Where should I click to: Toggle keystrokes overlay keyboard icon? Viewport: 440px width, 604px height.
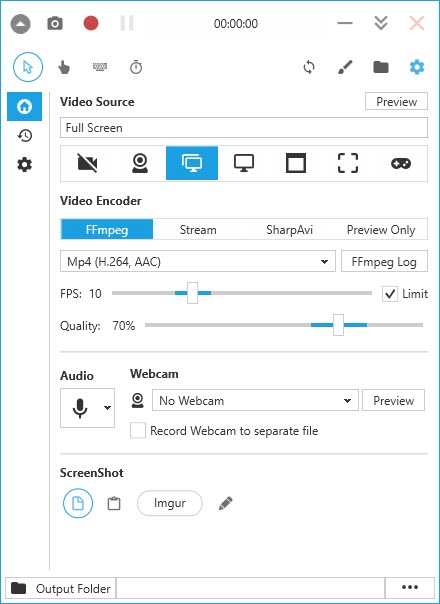click(x=100, y=67)
